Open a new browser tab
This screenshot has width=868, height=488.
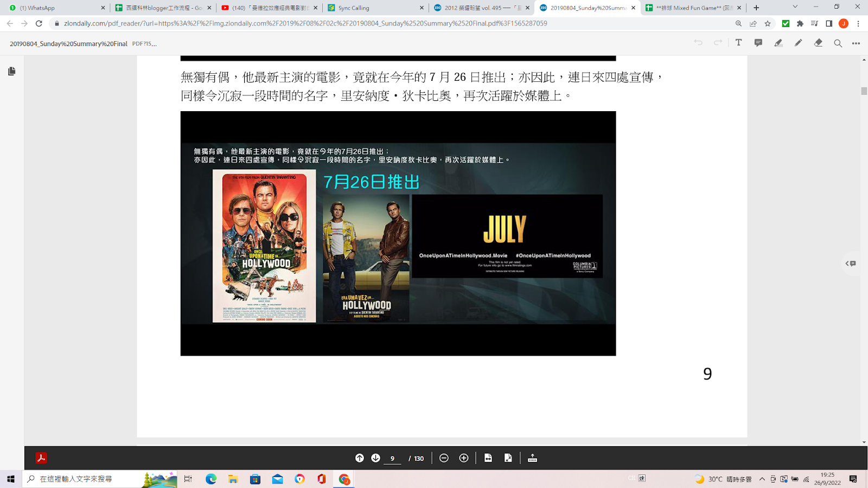(756, 8)
